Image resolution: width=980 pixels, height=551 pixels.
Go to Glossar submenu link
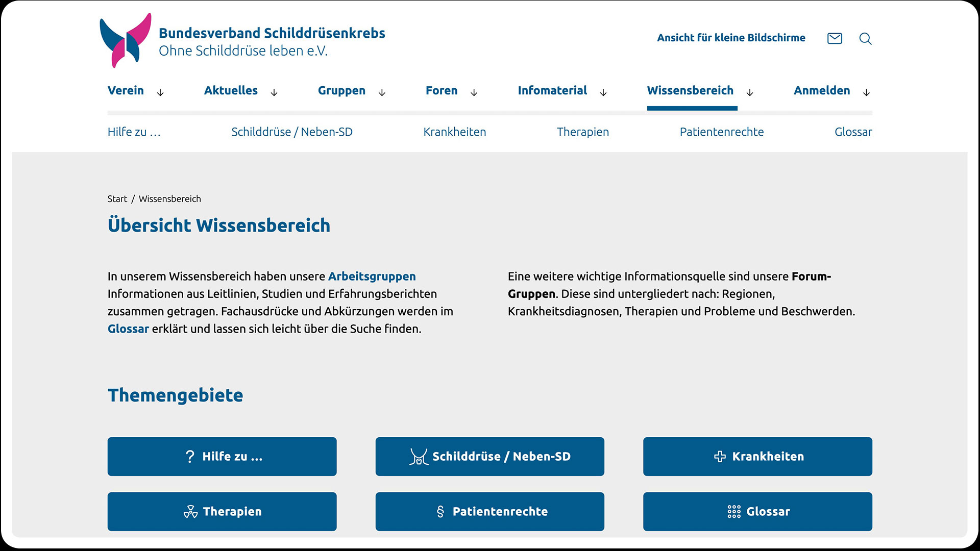(x=853, y=132)
